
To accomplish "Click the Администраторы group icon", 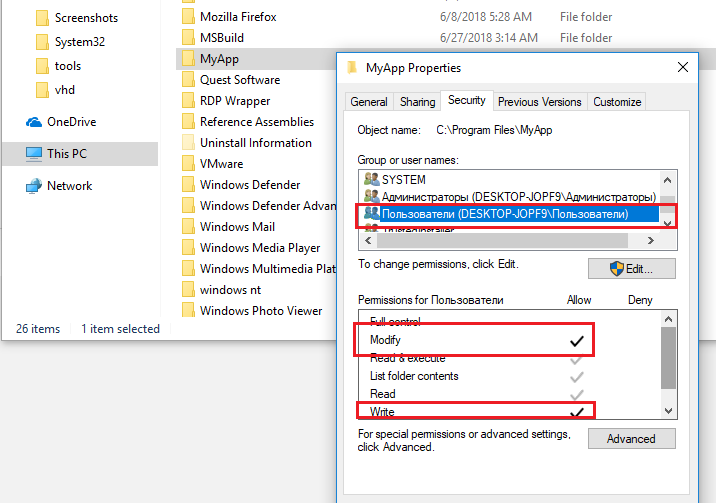I will tap(372, 197).
